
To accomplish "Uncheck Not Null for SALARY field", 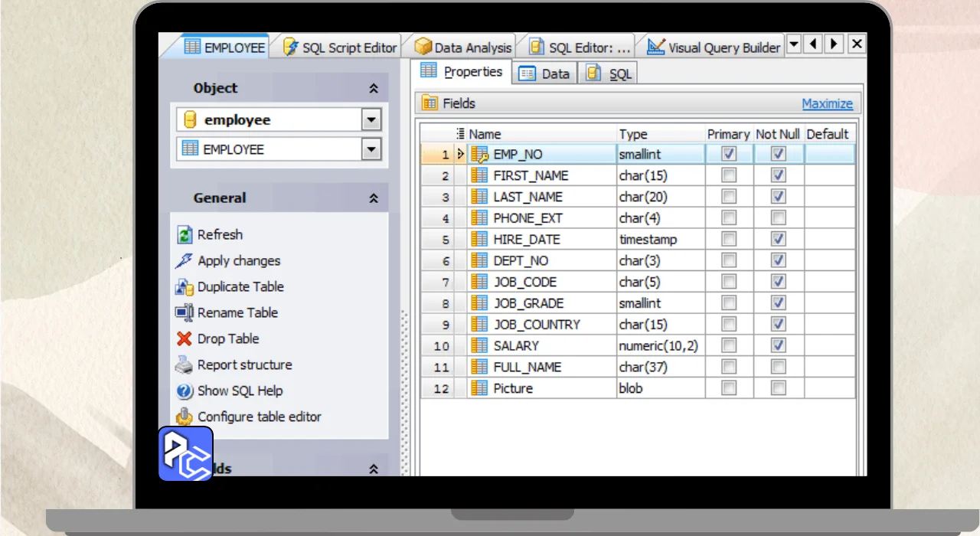I will (778, 345).
